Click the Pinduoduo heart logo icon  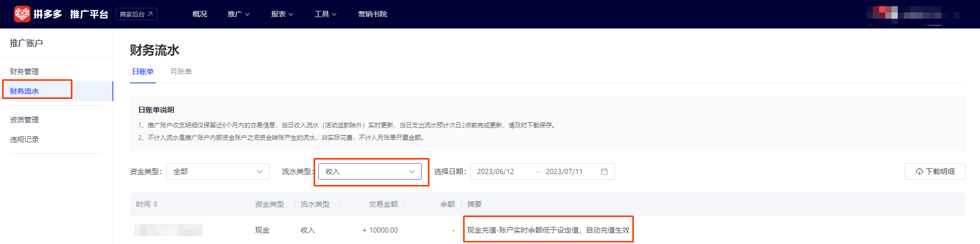pos(22,14)
